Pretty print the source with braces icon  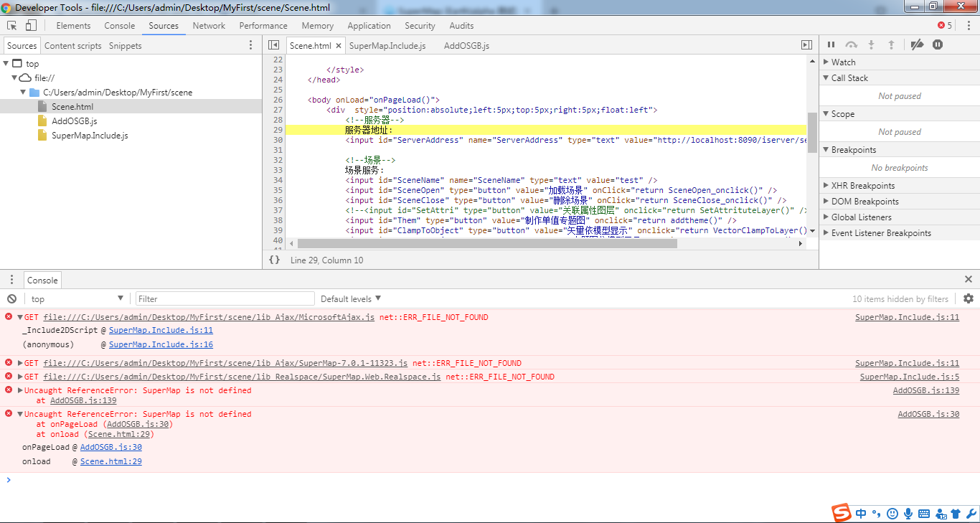pyautogui.click(x=274, y=260)
